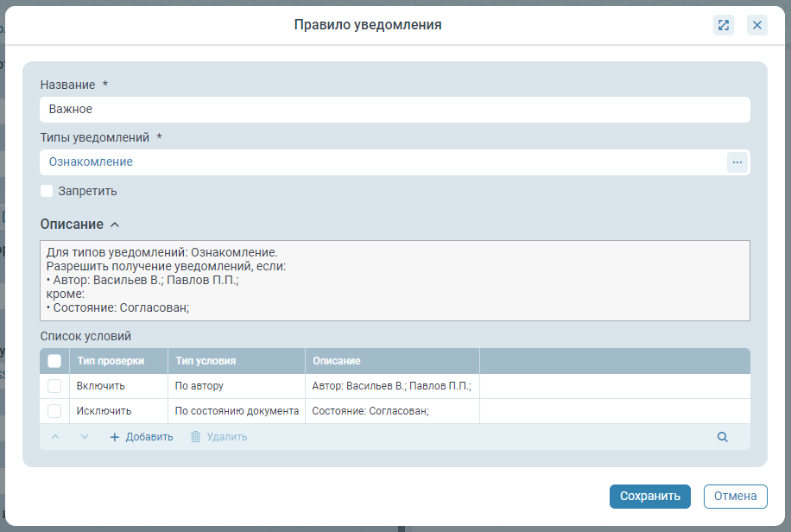Click the trash icon to delete condition
791x532 pixels.
coord(195,437)
